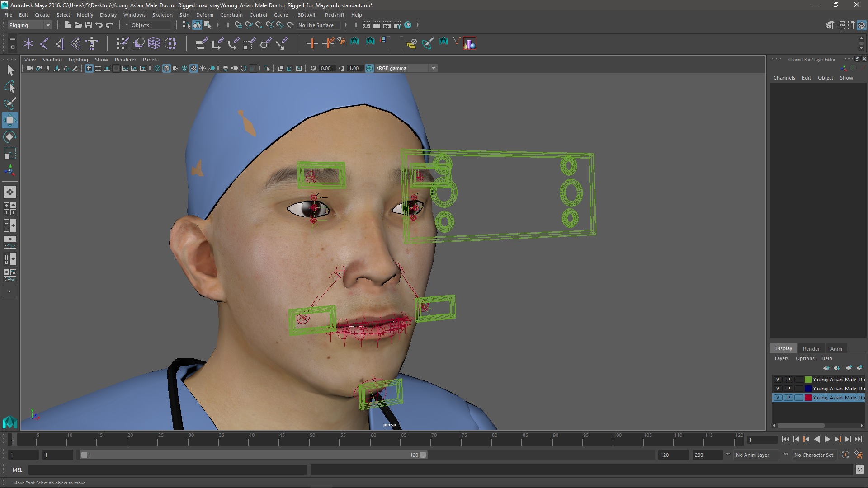868x488 pixels.
Task: Open the viewport Shading menu
Action: coord(52,60)
